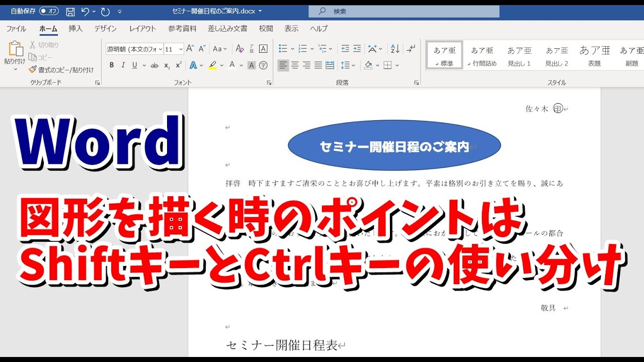The height and width of the screenshot is (362, 644).
Task: Click the decrease indent icon
Action: coord(345,49)
